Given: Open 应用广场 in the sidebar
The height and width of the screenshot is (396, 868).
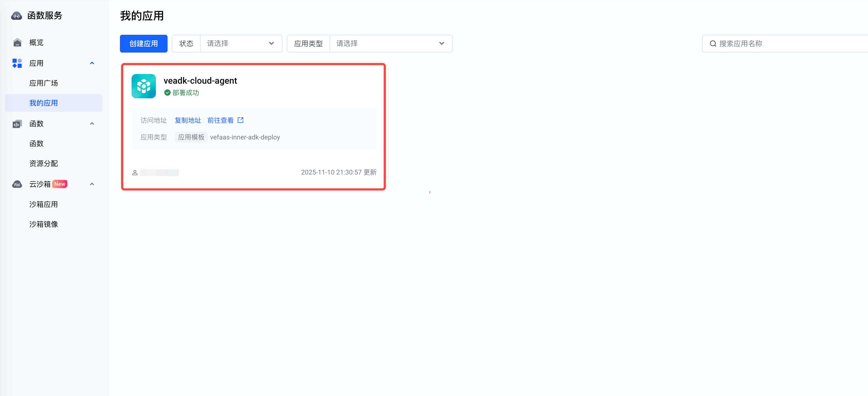Looking at the screenshot, I should pyautogui.click(x=43, y=83).
